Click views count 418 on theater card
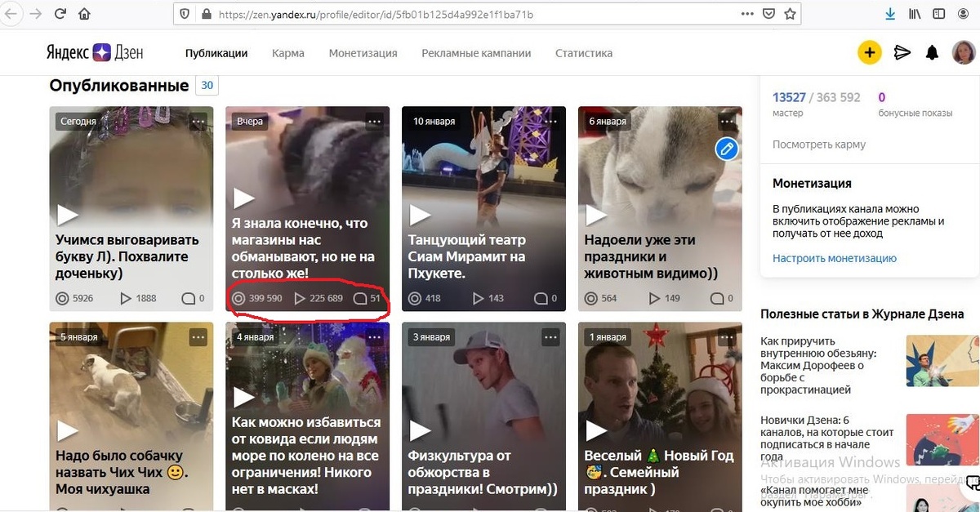Image resolution: width=980 pixels, height=512 pixels. pyautogui.click(x=424, y=298)
